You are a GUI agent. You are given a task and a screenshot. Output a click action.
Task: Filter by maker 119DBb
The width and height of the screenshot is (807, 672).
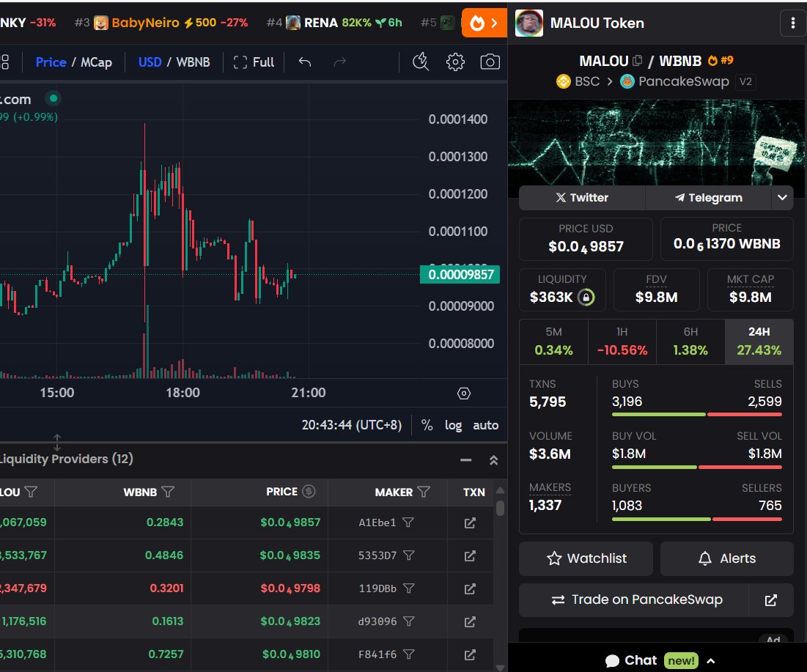[x=409, y=588]
